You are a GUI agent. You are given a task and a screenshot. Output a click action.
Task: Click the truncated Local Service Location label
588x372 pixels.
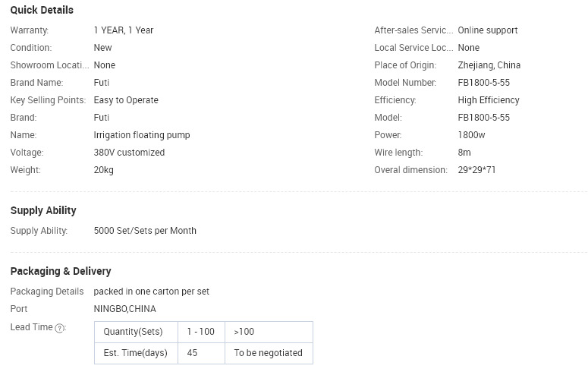[x=413, y=48]
